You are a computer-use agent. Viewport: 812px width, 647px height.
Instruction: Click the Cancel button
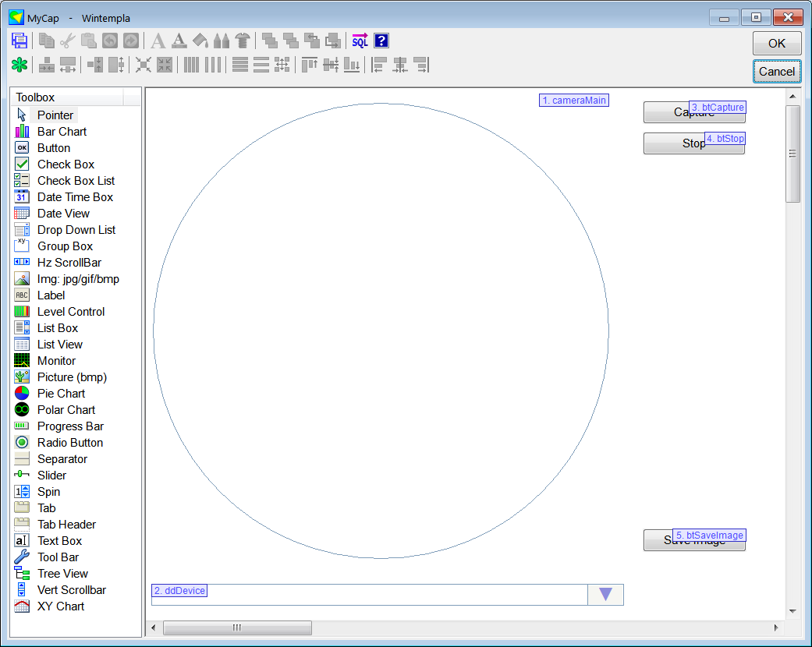tap(777, 72)
